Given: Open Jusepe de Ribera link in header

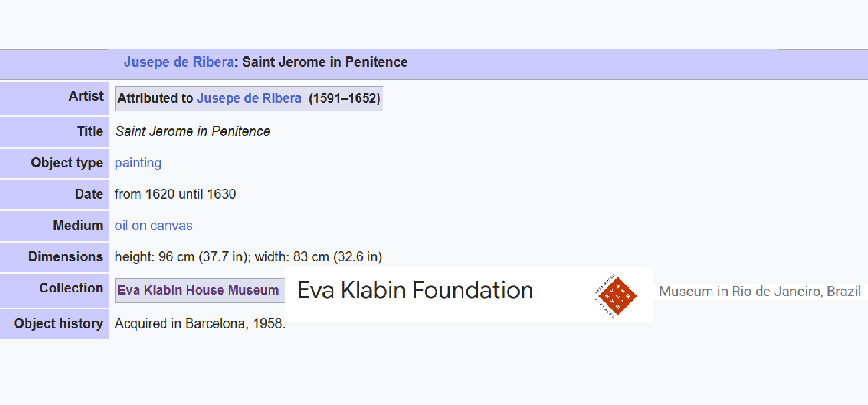Looking at the screenshot, I should [178, 62].
